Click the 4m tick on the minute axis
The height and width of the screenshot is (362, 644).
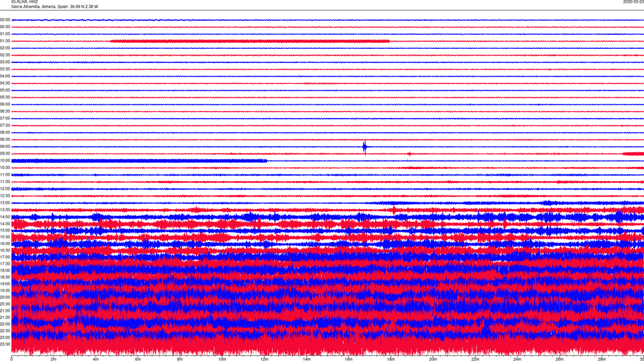coord(96,359)
